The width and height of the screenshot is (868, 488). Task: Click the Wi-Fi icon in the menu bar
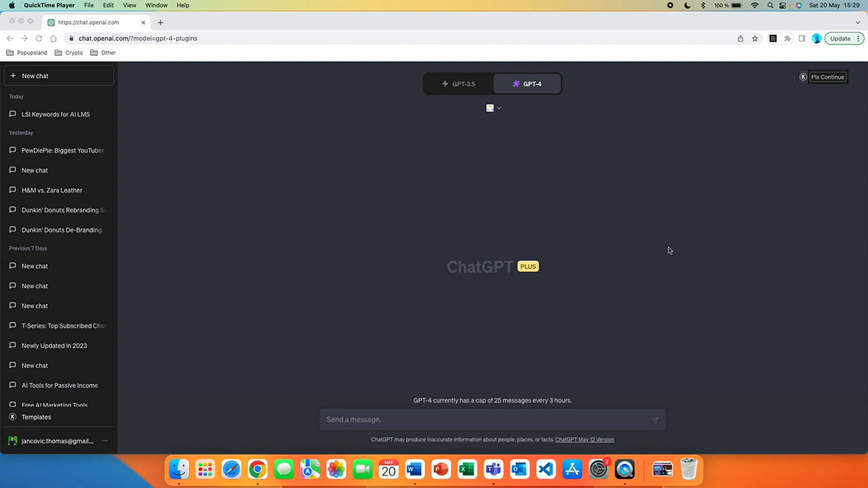coord(755,5)
